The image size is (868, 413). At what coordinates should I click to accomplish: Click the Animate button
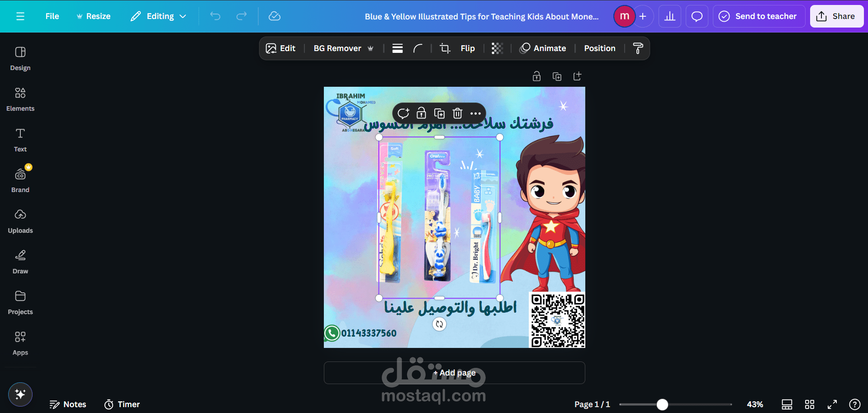point(543,48)
